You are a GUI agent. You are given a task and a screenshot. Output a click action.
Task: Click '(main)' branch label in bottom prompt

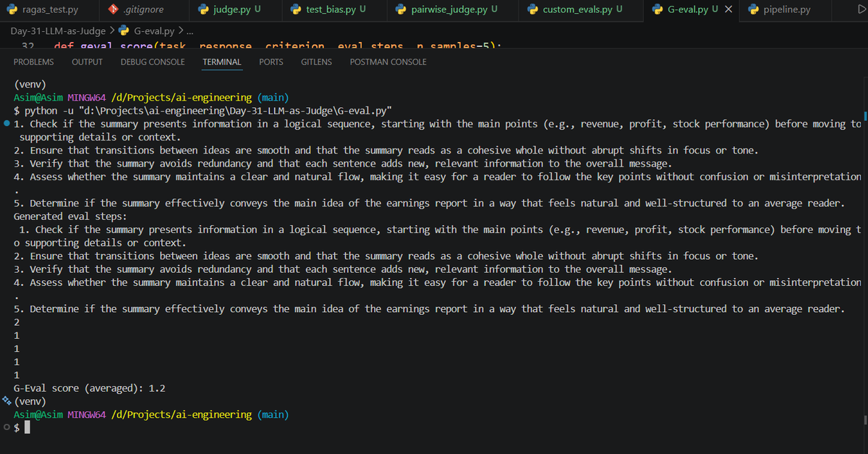pos(273,415)
